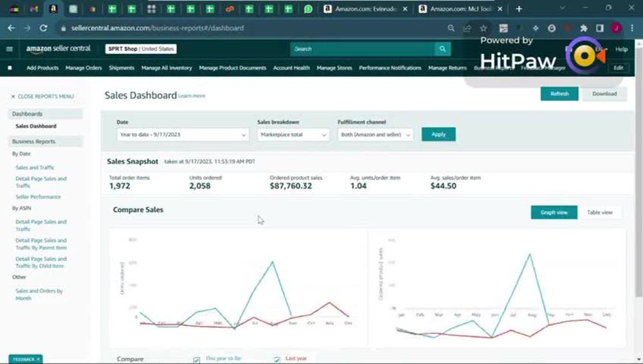Screen dimensions: 643x364
Task: Click the Apply button
Action: pyautogui.click(x=439, y=134)
